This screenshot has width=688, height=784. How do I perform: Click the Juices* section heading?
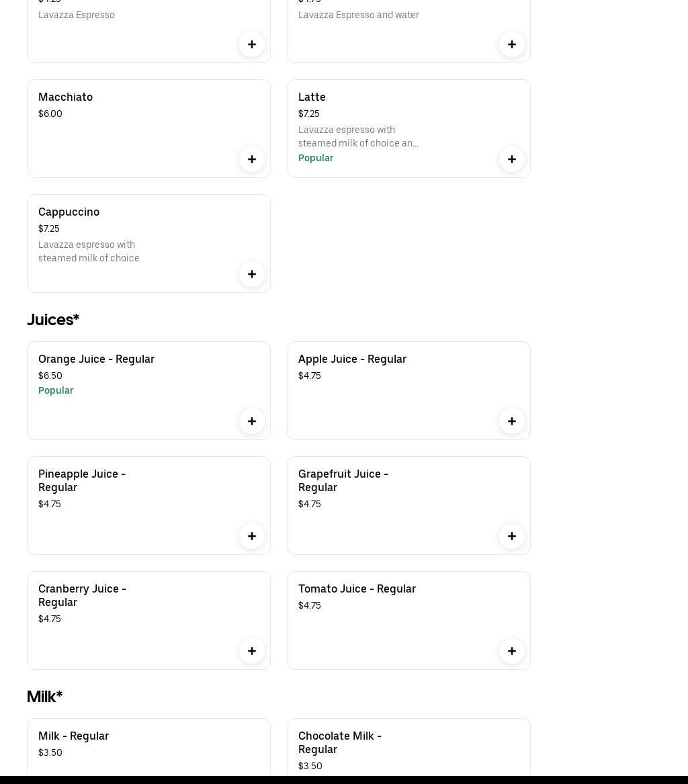point(53,320)
